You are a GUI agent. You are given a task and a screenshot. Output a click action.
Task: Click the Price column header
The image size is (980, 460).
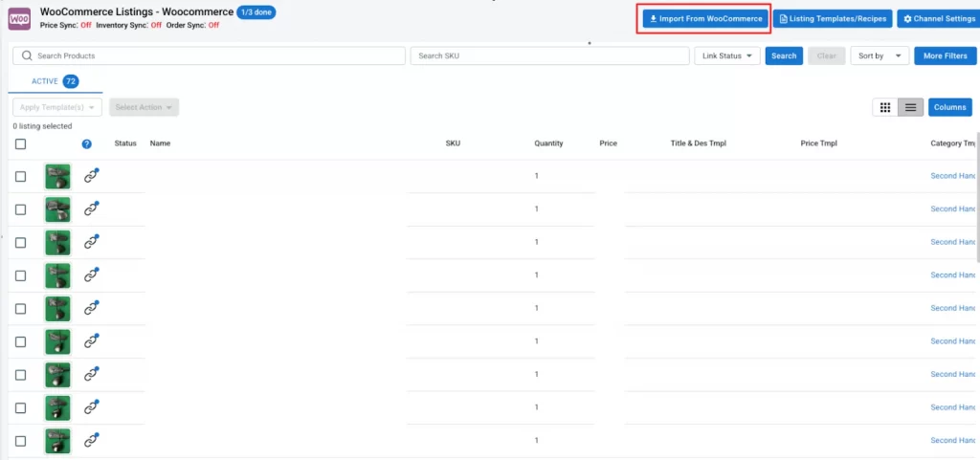click(x=608, y=143)
